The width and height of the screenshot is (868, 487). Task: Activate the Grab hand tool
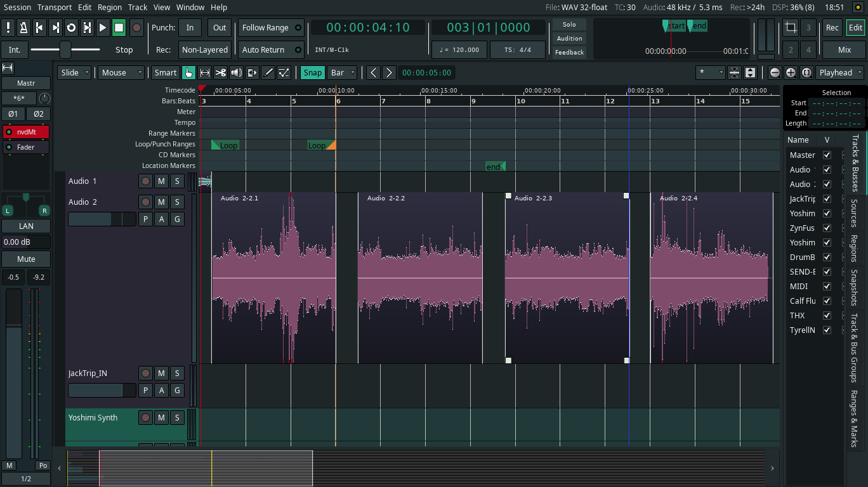pyautogui.click(x=188, y=73)
